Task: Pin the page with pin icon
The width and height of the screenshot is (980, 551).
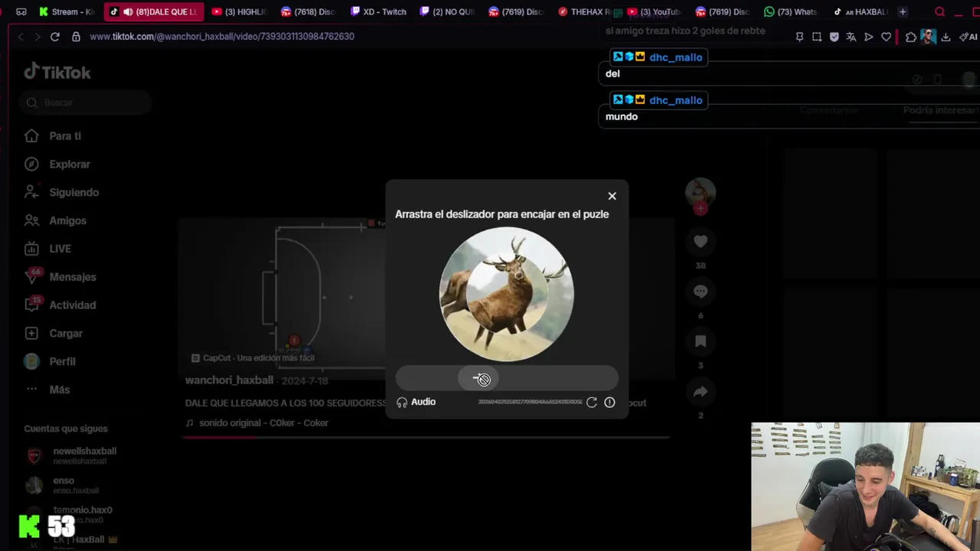Action: click(799, 37)
